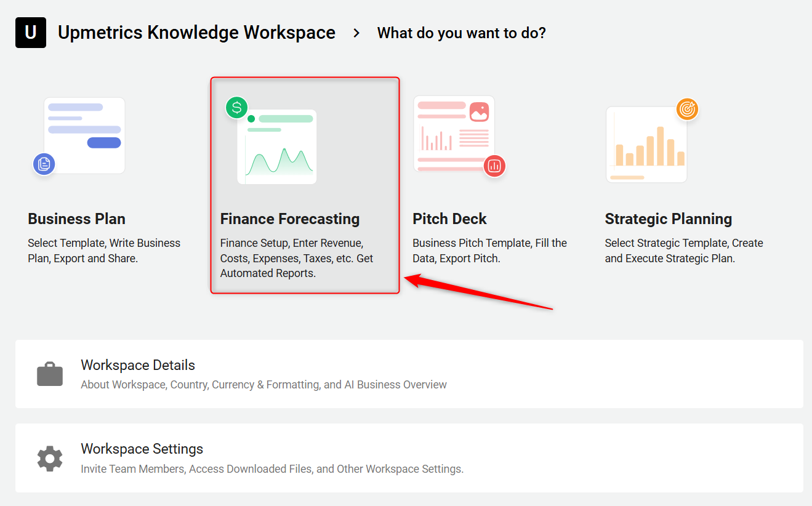The height and width of the screenshot is (506, 812).
Task: Click the green dollar sign icon
Action: 236,108
